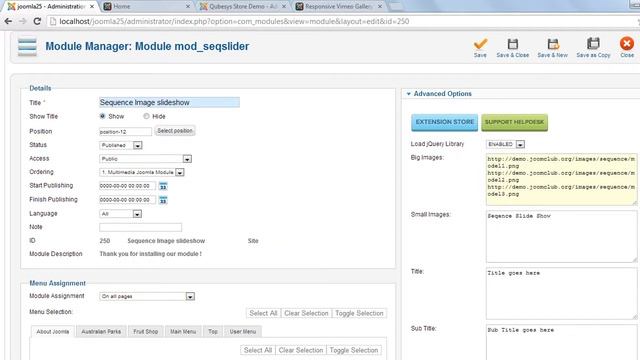Screen dimensions: 640x360
Task: Click the Save checkmark icon
Action: (x=480, y=44)
